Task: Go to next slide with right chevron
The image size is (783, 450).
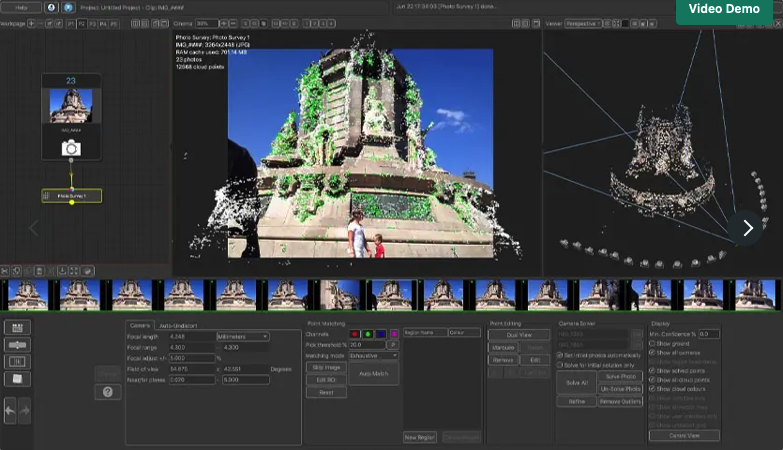Action: click(x=746, y=228)
